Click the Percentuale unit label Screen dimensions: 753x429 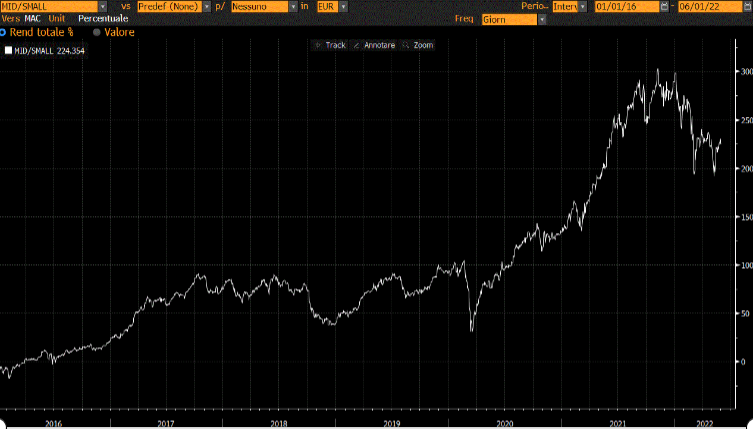pos(104,19)
